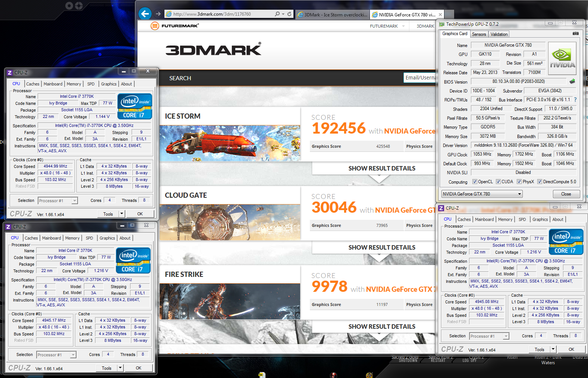Click the 3DMARK link in site header

click(x=425, y=26)
